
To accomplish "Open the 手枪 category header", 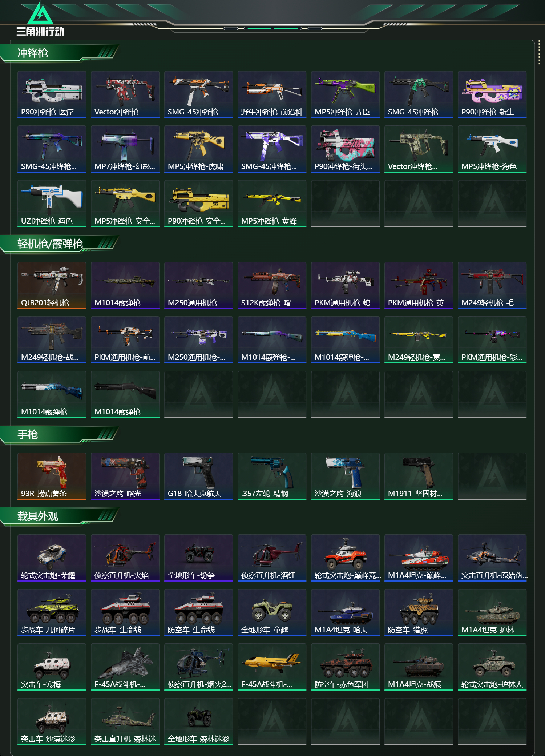I will click(28, 435).
